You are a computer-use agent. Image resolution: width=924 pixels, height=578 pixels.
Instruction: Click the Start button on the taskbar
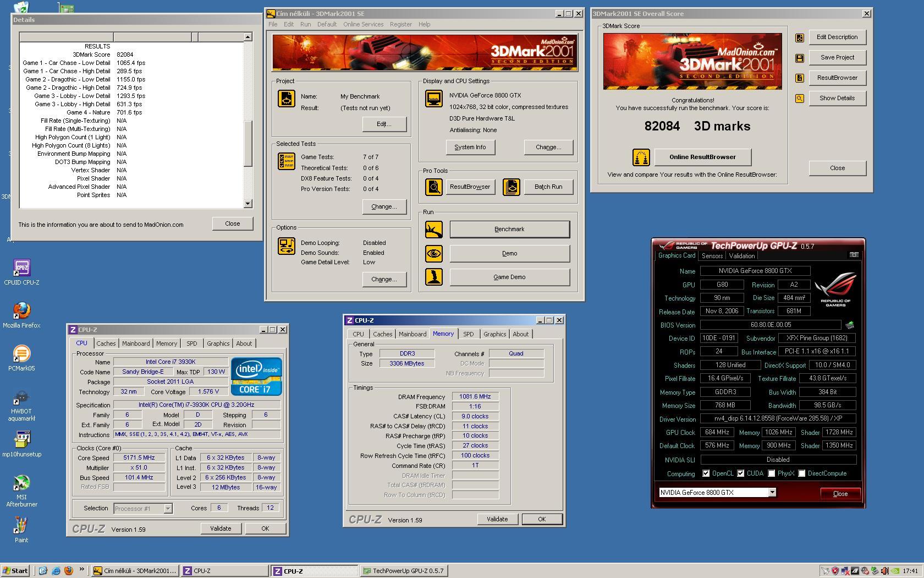(x=15, y=571)
